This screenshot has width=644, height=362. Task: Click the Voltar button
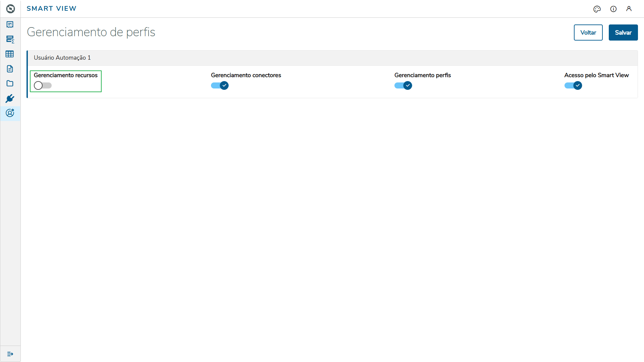(x=588, y=33)
